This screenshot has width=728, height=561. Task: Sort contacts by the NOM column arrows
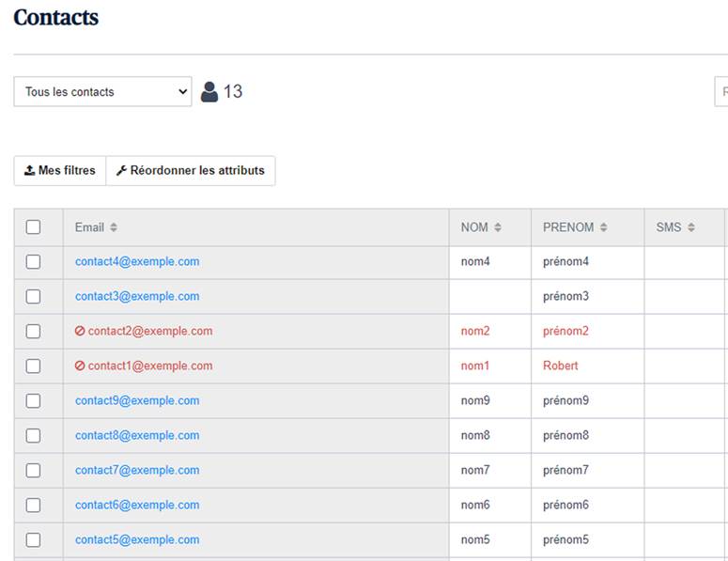[498, 227]
